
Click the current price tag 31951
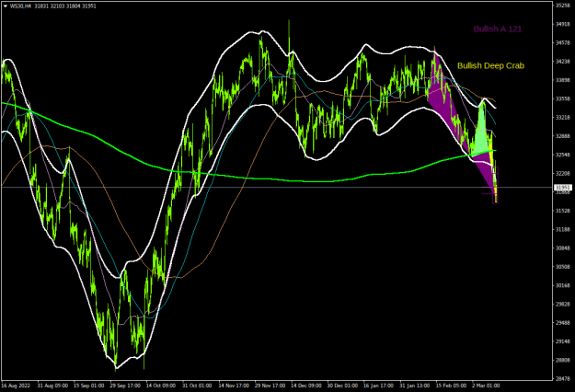click(x=562, y=188)
